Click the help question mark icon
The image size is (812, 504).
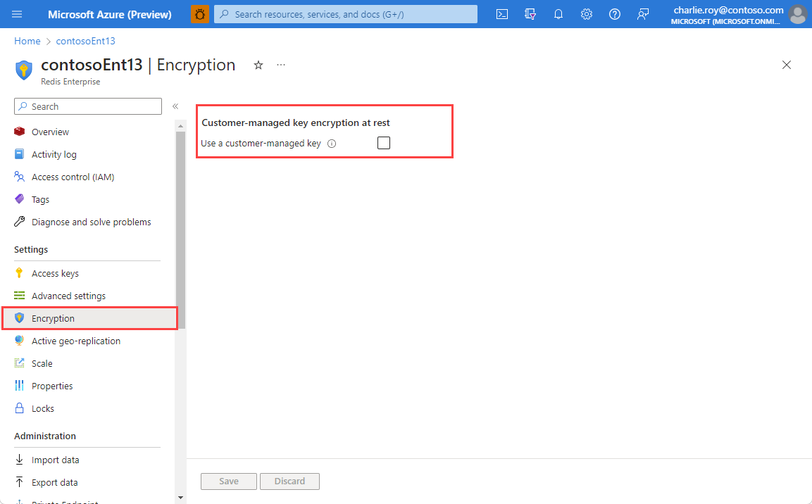(x=614, y=14)
